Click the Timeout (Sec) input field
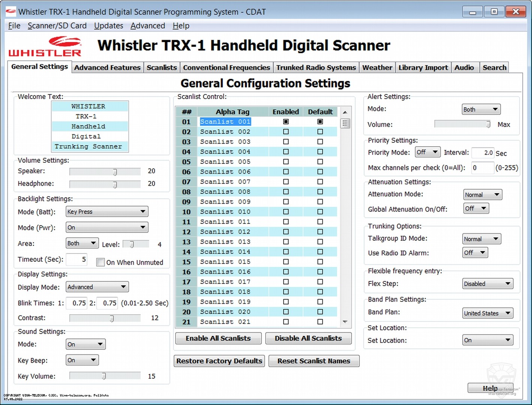Image resolution: width=532 pixels, height=405 pixels. [76, 259]
